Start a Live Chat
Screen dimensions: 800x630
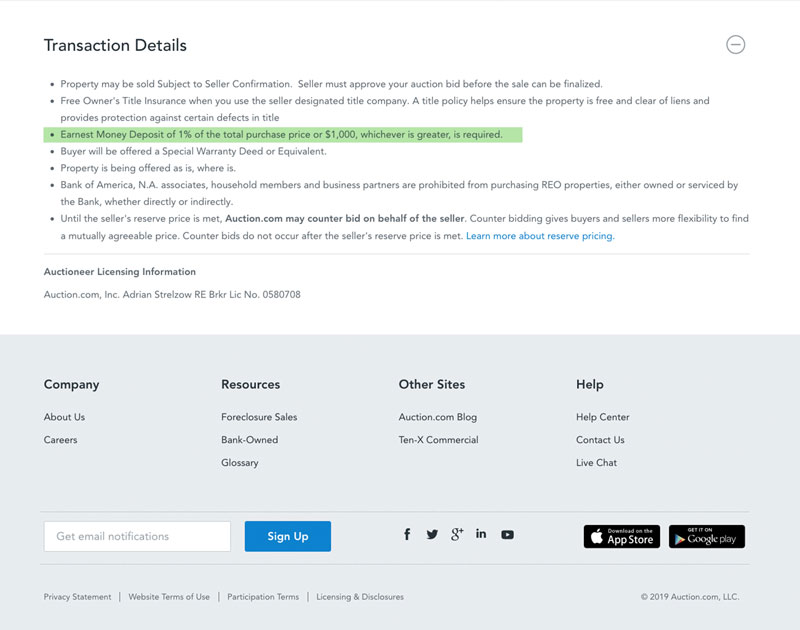tap(596, 463)
